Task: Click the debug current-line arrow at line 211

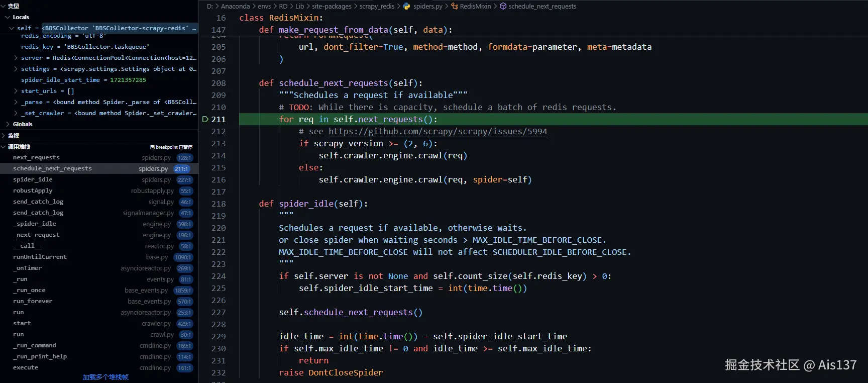Action: [x=205, y=119]
